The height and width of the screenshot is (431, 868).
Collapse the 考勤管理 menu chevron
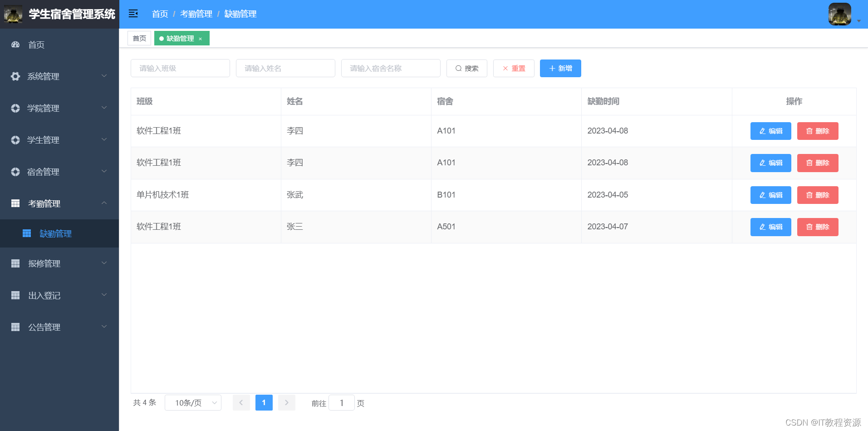pos(104,203)
